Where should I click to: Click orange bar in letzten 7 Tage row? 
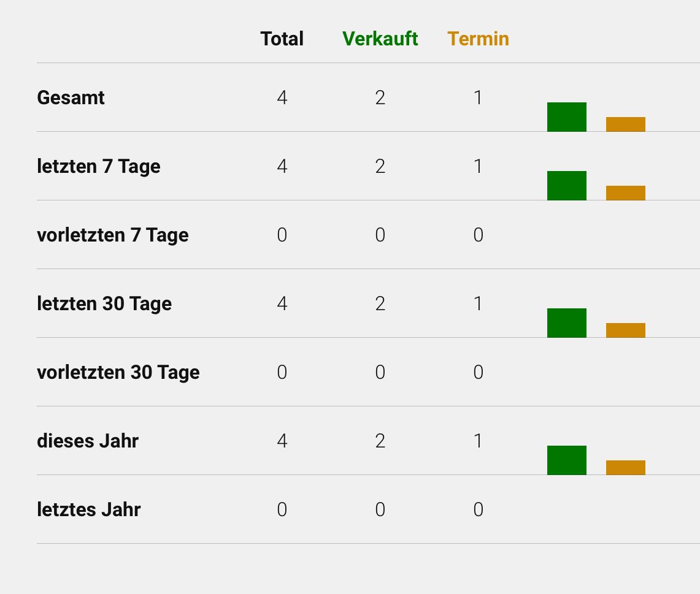[625, 193]
